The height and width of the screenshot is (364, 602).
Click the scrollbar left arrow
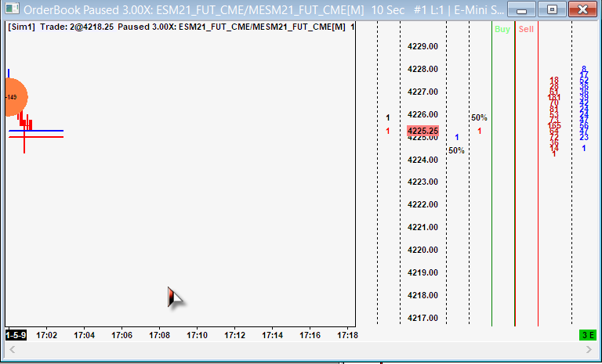[13, 349]
